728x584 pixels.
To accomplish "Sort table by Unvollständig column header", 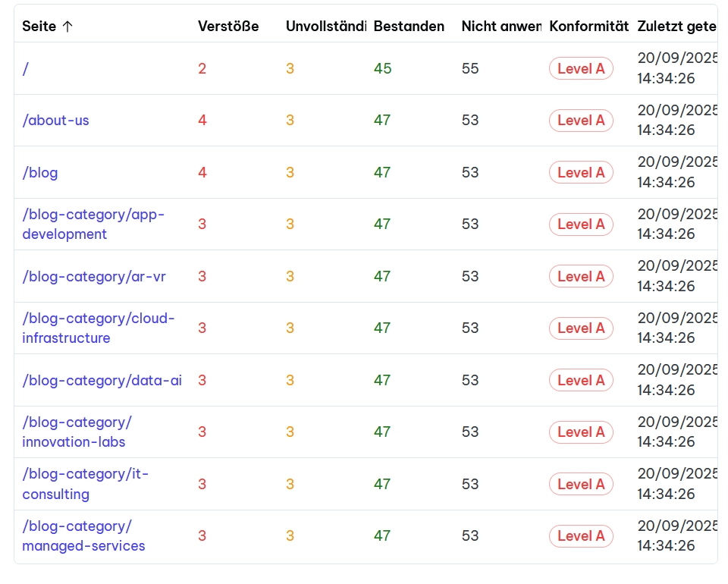I will pos(326,27).
